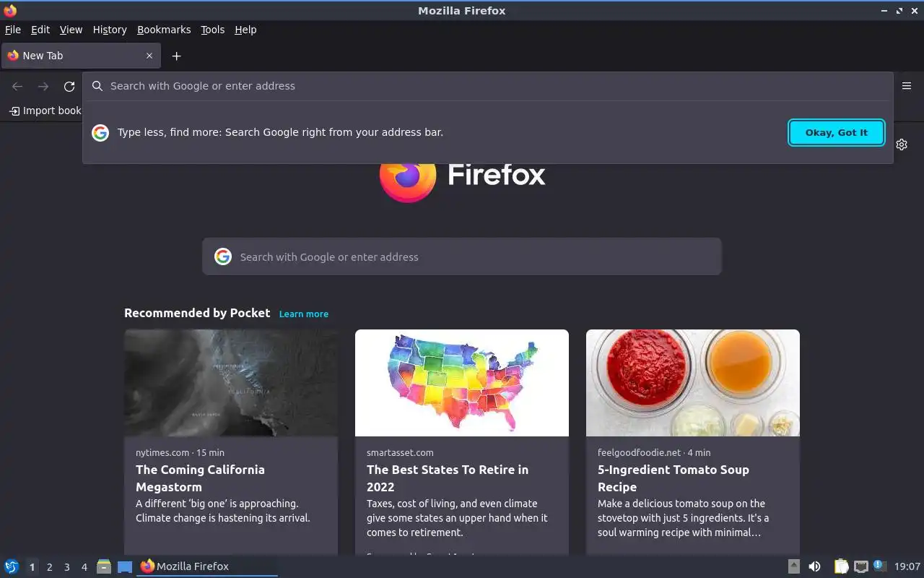Image resolution: width=924 pixels, height=578 pixels.
Task: Open the clipboard manager tray icon
Action: [x=842, y=566]
